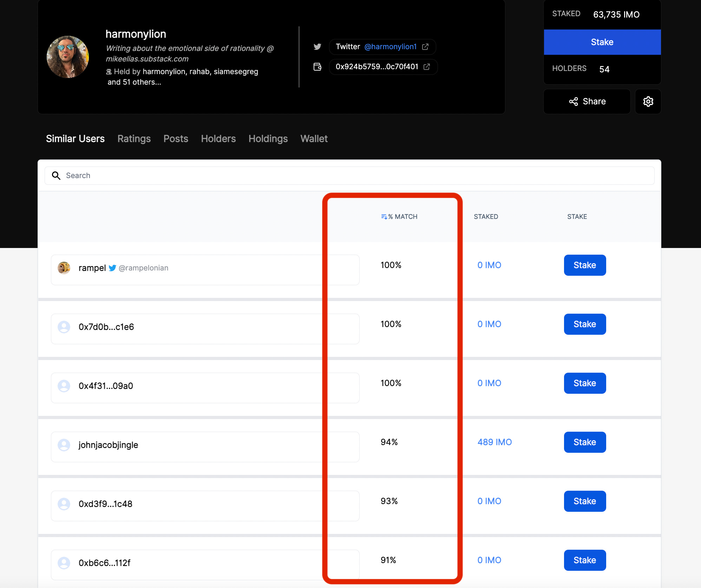The width and height of the screenshot is (701, 588).
Task: Switch to the Similar Users tab
Action: (75, 139)
